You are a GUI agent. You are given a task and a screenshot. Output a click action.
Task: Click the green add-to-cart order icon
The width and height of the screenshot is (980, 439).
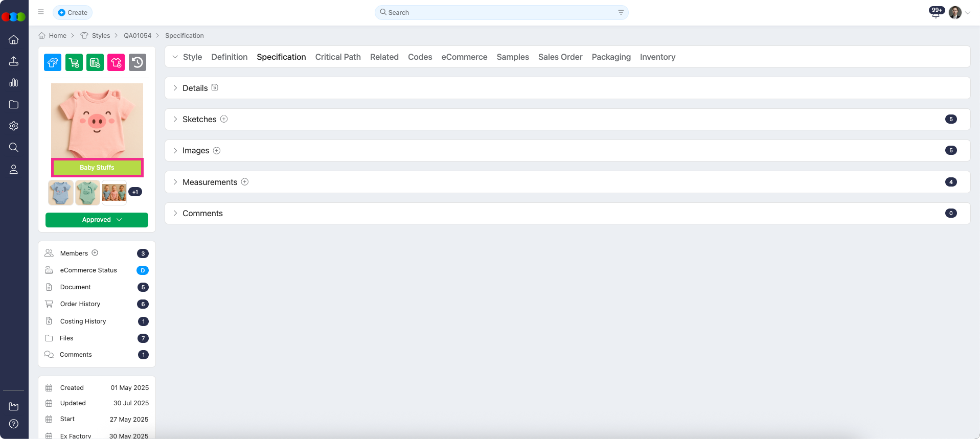pos(74,62)
